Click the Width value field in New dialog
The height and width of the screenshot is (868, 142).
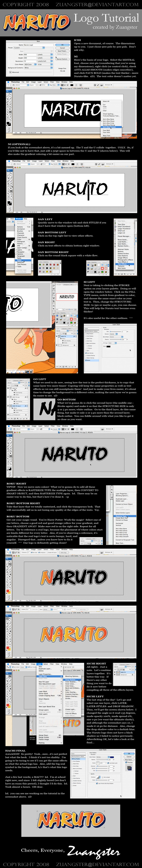tap(30, 55)
